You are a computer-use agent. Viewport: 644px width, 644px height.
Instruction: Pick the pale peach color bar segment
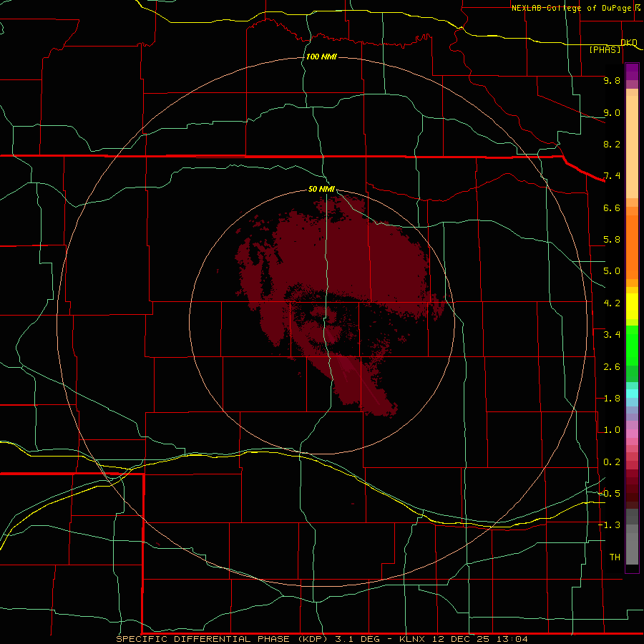(x=632, y=147)
